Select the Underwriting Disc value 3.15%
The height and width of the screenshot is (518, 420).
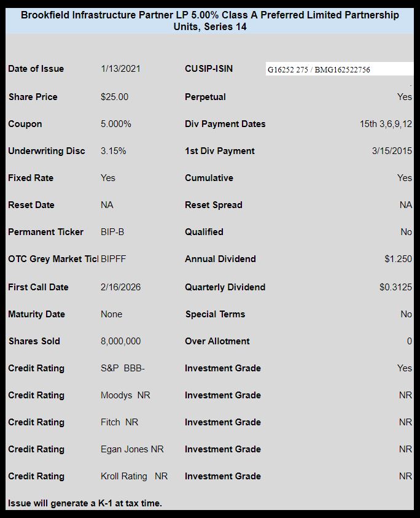(114, 151)
